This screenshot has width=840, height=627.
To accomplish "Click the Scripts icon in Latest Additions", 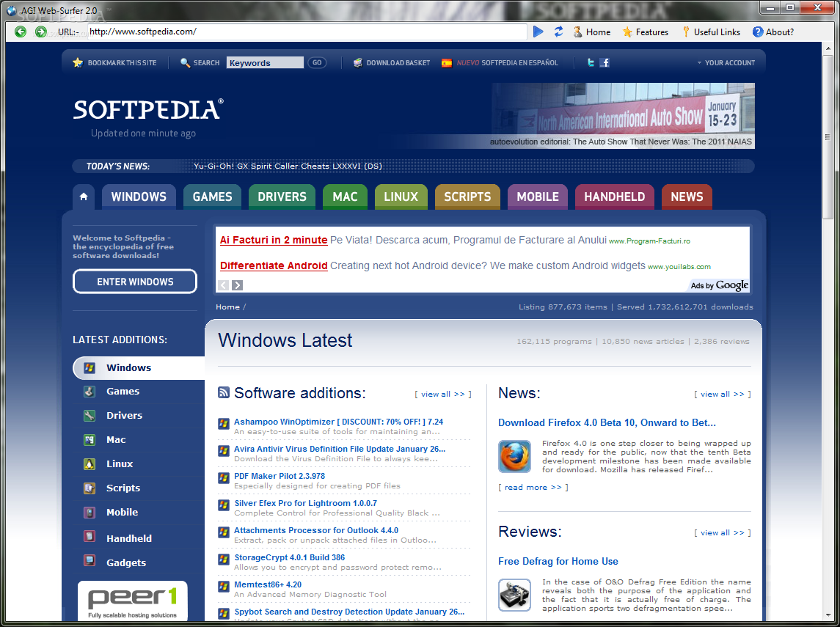I will pyautogui.click(x=90, y=488).
